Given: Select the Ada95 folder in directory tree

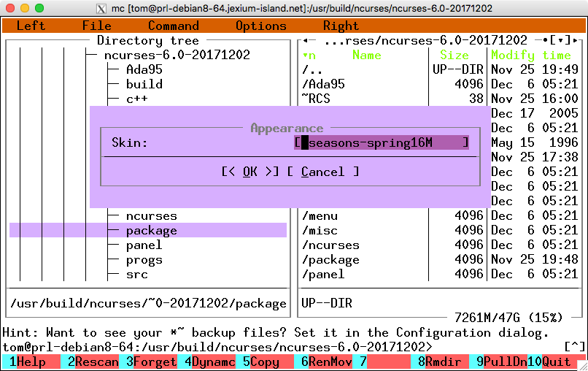Looking at the screenshot, I should pos(144,69).
